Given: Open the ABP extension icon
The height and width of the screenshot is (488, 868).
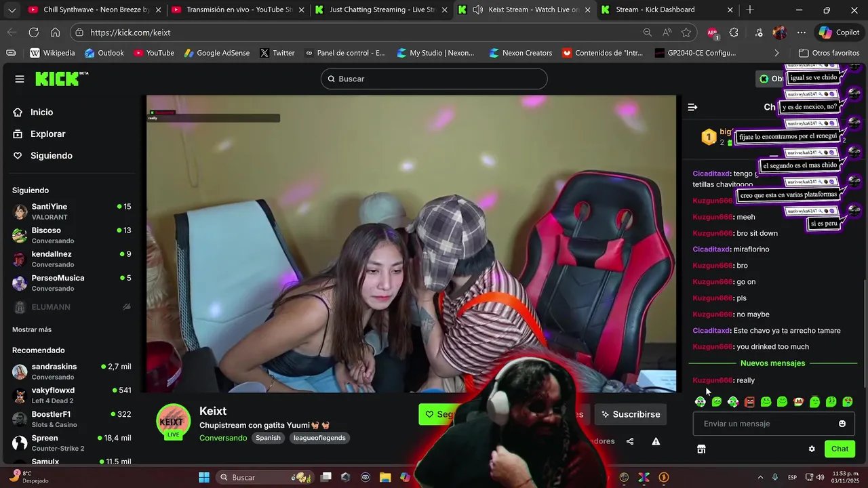Looking at the screenshot, I should tap(713, 33).
